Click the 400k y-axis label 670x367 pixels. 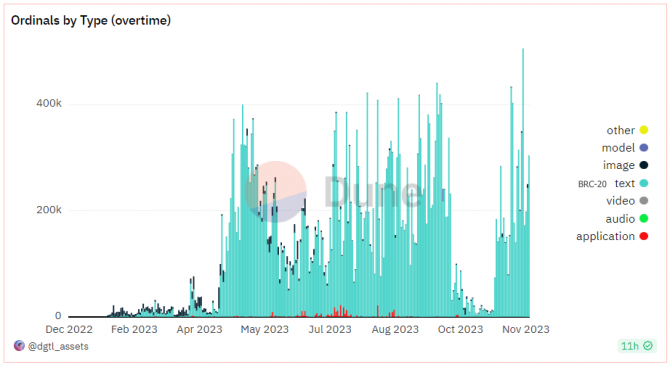pos(49,103)
